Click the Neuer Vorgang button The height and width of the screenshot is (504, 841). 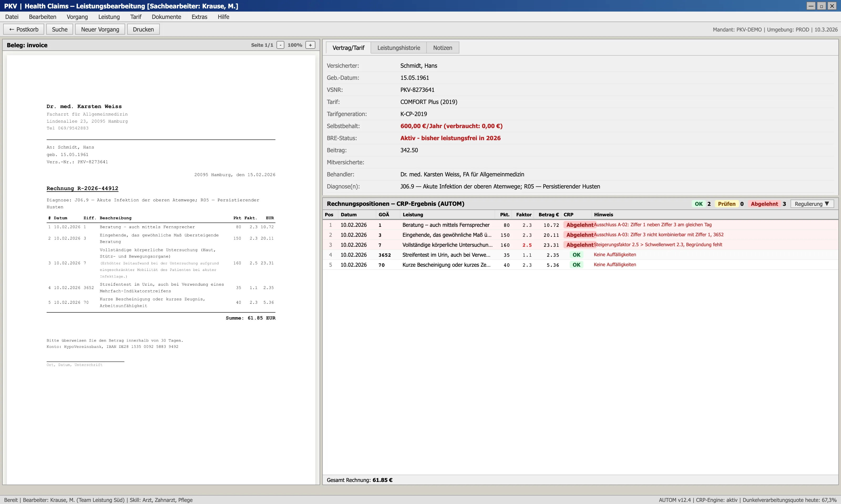tap(100, 30)
